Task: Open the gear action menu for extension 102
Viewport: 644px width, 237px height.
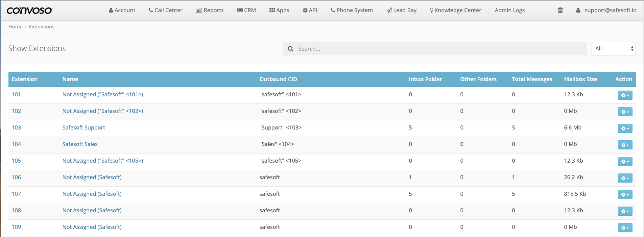Action: tap(625, 112)
